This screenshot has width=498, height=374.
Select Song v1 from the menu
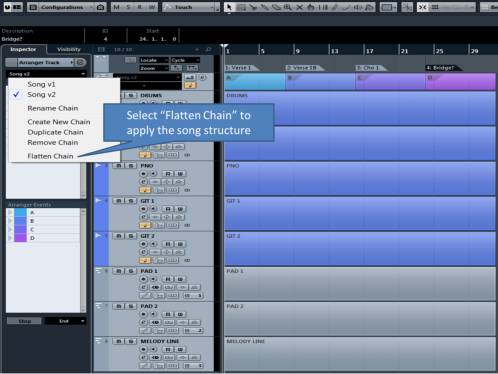tap(41, 84)
